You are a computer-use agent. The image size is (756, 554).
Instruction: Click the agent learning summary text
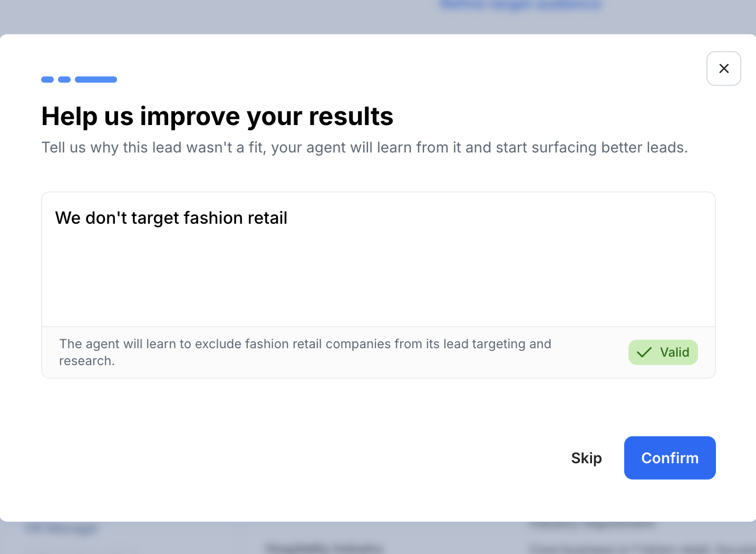(305, 344)
